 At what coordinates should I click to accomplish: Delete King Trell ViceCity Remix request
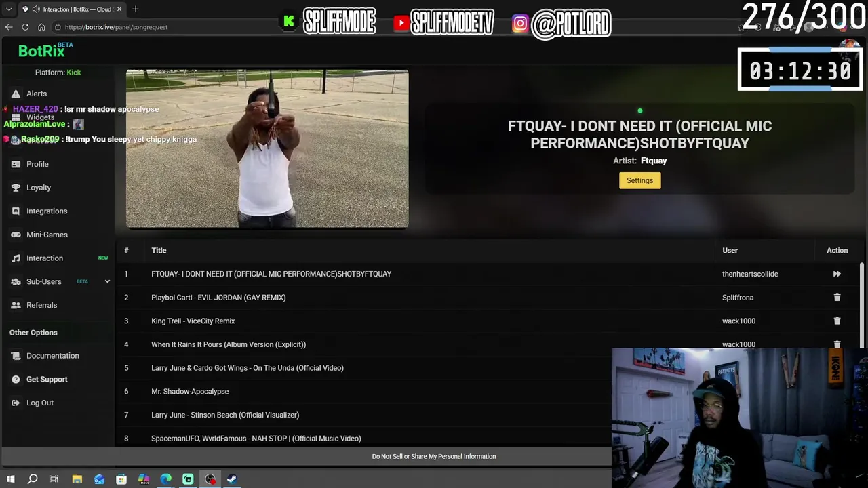837,321
